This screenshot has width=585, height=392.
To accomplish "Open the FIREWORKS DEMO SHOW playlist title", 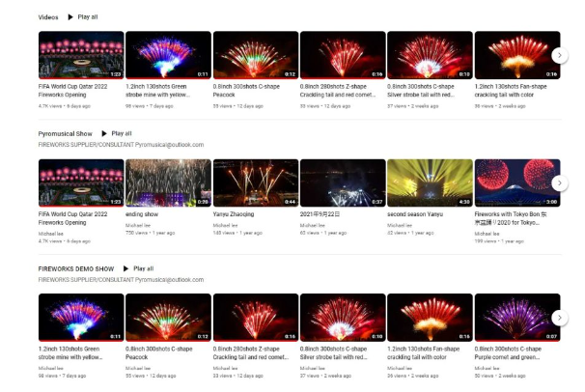I will click(x=76, y=268).
